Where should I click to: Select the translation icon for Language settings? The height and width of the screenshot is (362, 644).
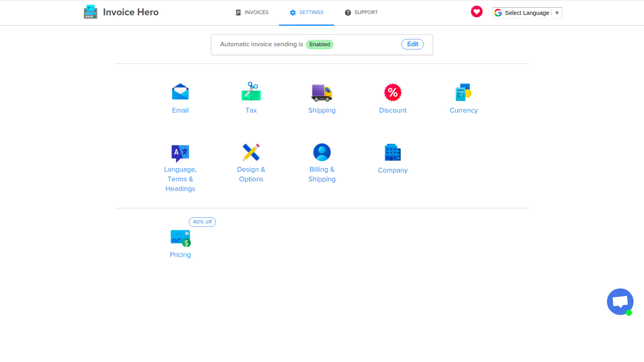[180, 152]
